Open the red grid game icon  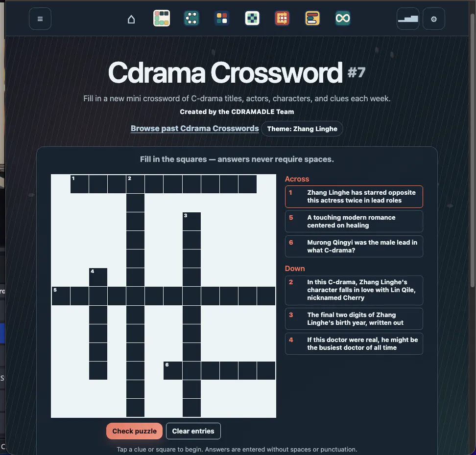click(x=282, y=19)
